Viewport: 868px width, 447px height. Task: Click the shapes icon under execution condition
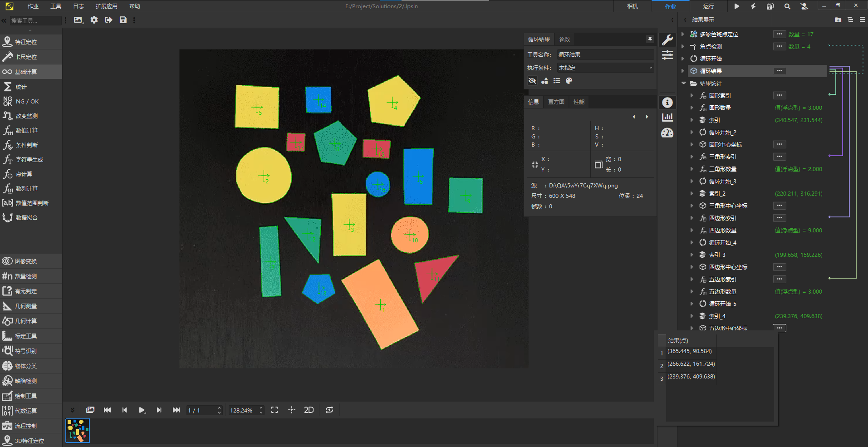544,81
